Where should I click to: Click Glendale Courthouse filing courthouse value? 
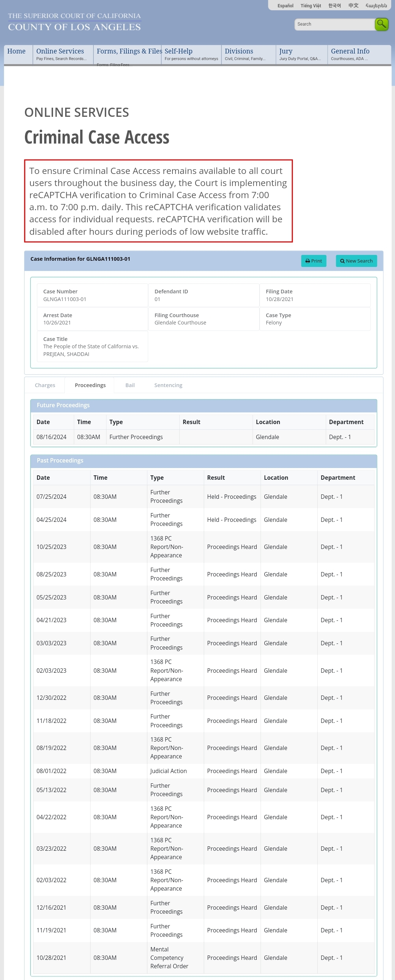pyautogui.click(x=180, y=323)
